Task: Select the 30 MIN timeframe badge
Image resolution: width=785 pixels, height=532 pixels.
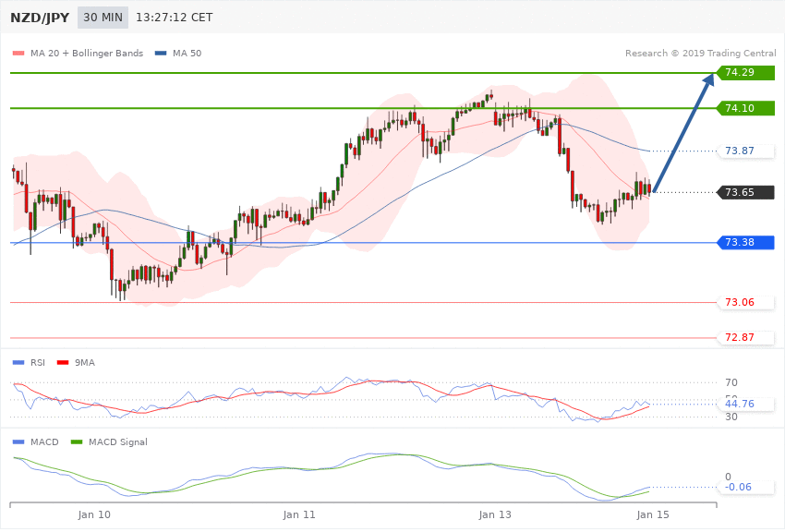Action: [103, 18]
